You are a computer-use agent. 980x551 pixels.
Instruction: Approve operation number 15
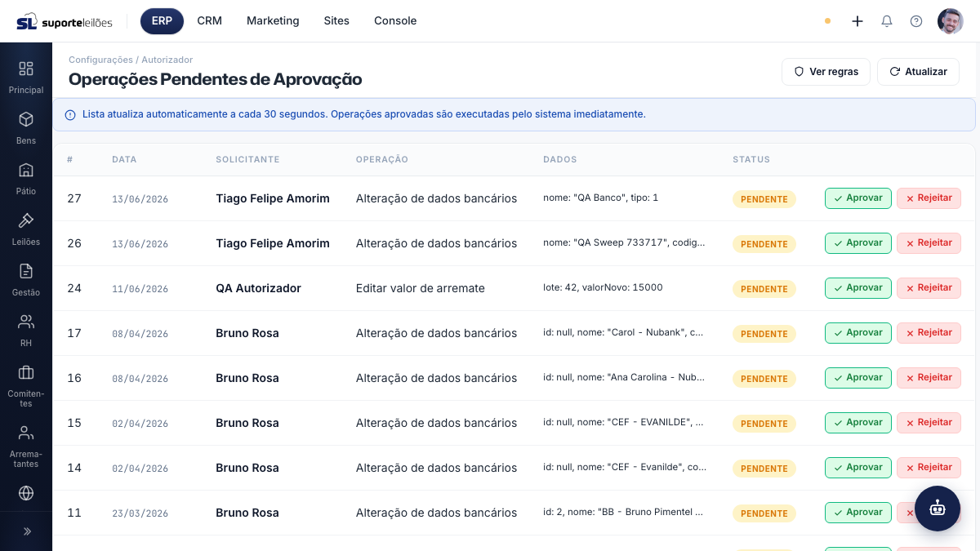pyautogui.click(x=858, y=423)
